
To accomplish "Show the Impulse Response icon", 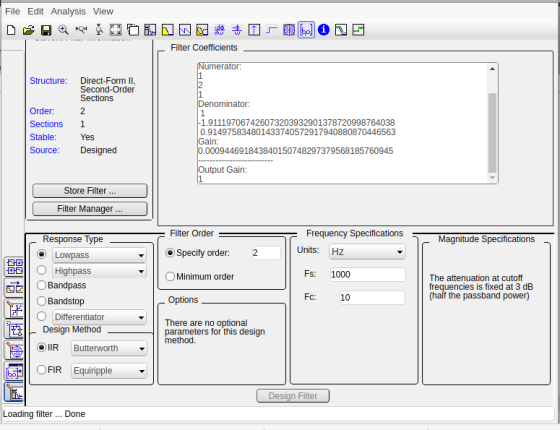I will (254, 30).
